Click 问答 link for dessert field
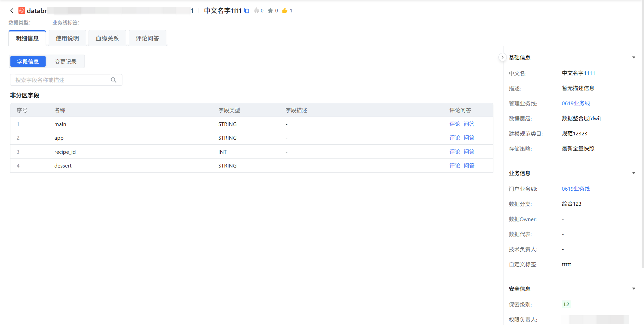This screenshot has height=325, width=644. point(469,166)
